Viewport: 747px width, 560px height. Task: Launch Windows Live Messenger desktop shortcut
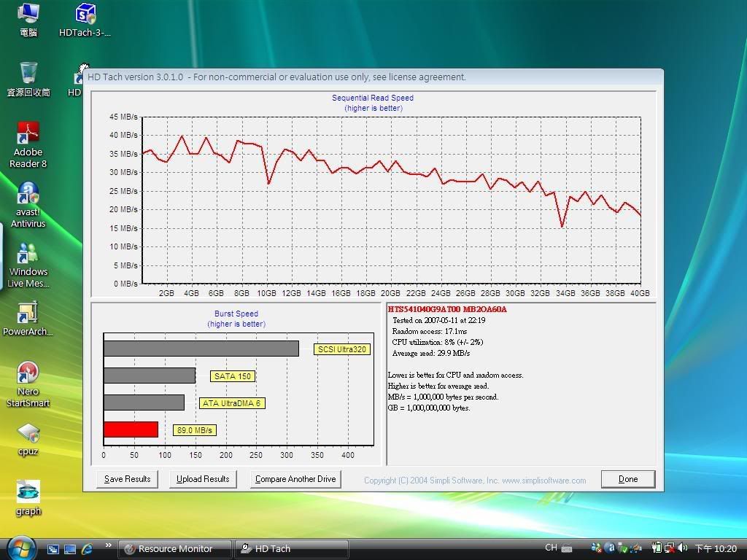(x=28, y=265)
